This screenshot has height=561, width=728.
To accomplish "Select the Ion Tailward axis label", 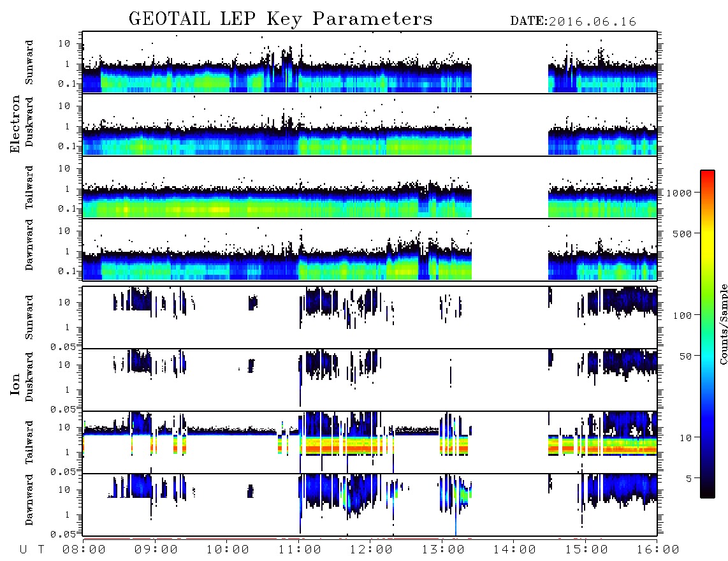I will [29, 442].
